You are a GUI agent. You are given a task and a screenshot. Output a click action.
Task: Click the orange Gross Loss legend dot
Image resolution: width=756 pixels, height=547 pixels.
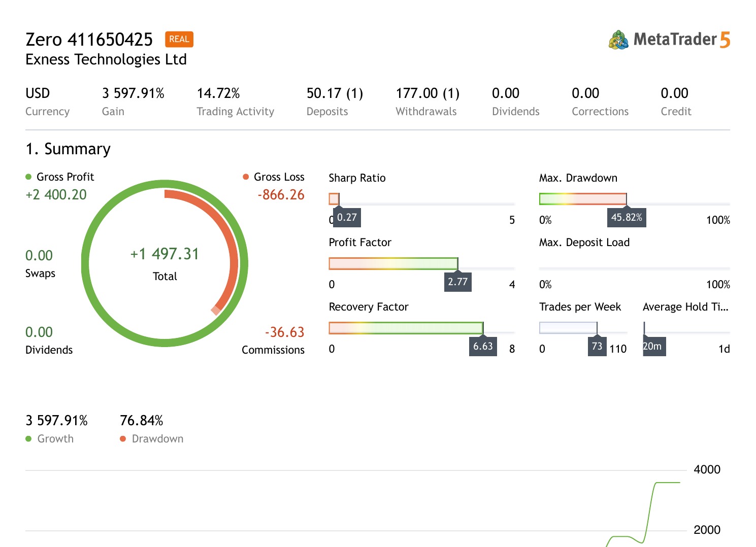click(246, 177)
